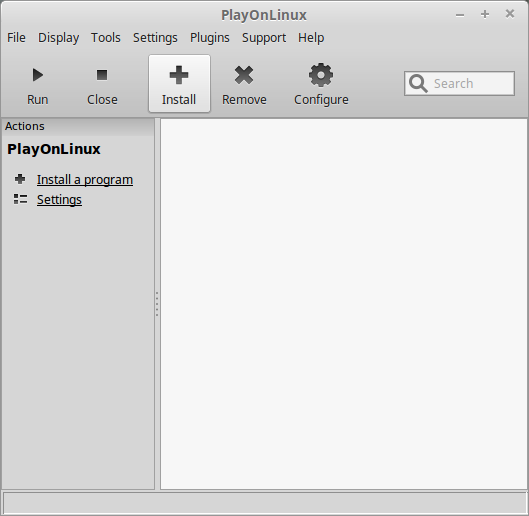Click the list icon beside Settings link
Viewport: 529px width, 516px height.
tap(20, 199)
